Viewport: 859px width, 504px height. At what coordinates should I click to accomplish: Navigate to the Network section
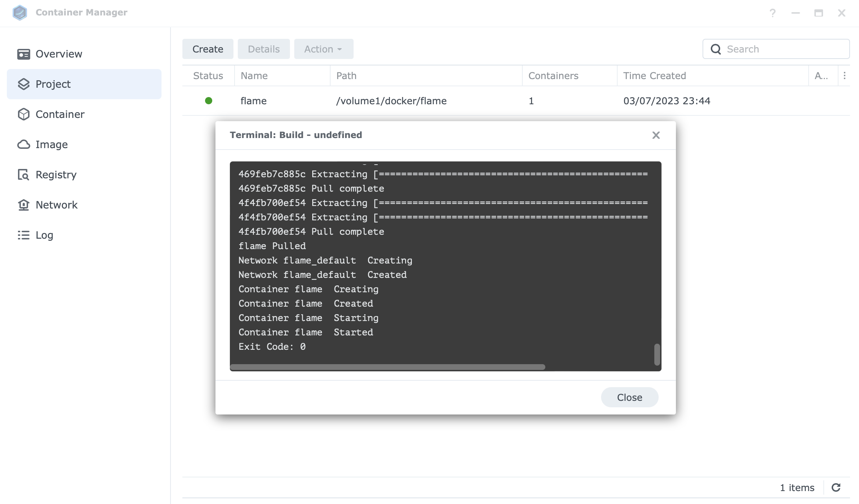click(x=84, y=205)
